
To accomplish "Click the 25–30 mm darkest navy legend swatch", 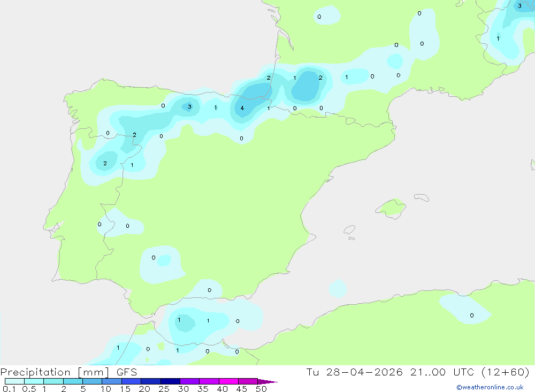I will (x=170, y=381).
